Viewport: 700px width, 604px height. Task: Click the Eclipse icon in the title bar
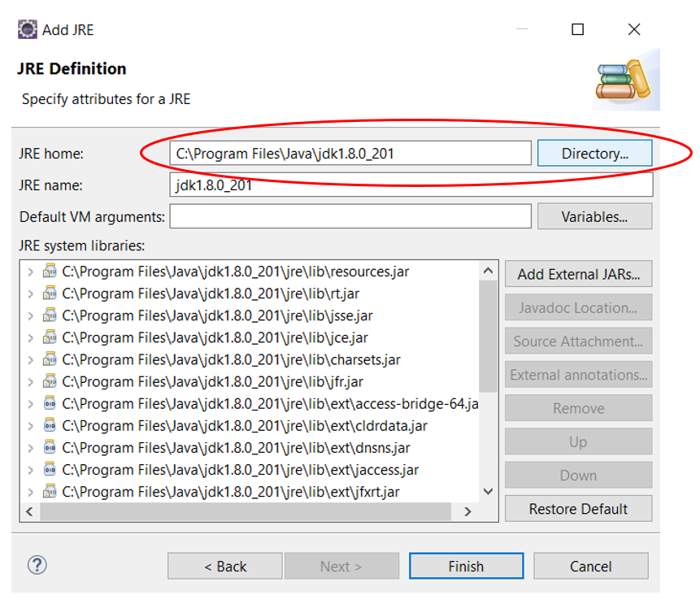tap(27, 29)
